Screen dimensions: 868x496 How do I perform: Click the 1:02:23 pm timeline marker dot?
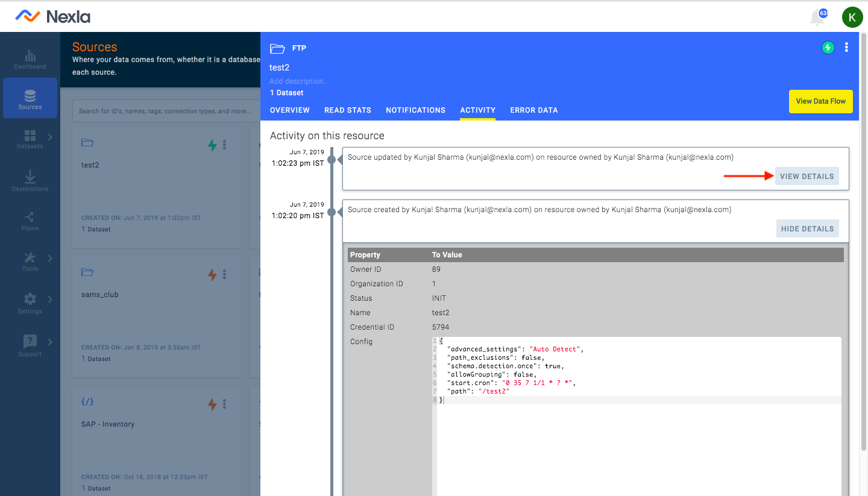point(332,160)
